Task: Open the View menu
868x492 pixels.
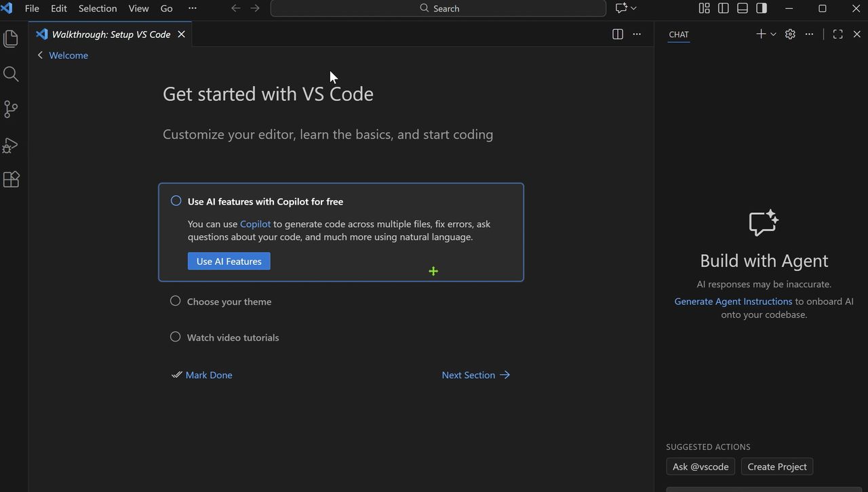Action: click(138, 8)
